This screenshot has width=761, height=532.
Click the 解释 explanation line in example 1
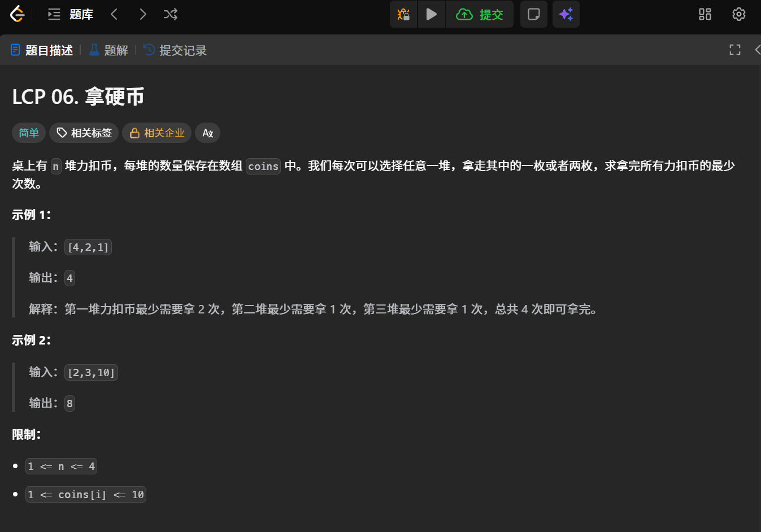coord(314,309)
